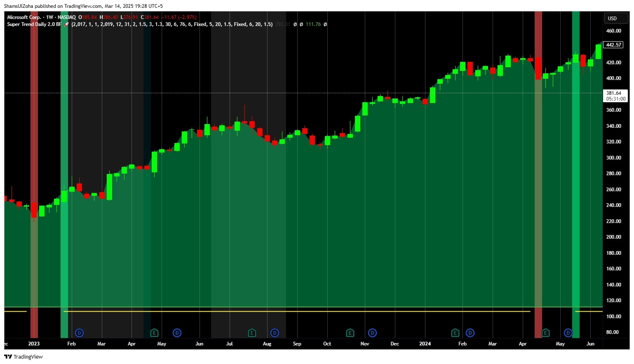
Task: Select the Nov label on time axis
Action: (365, 344)
